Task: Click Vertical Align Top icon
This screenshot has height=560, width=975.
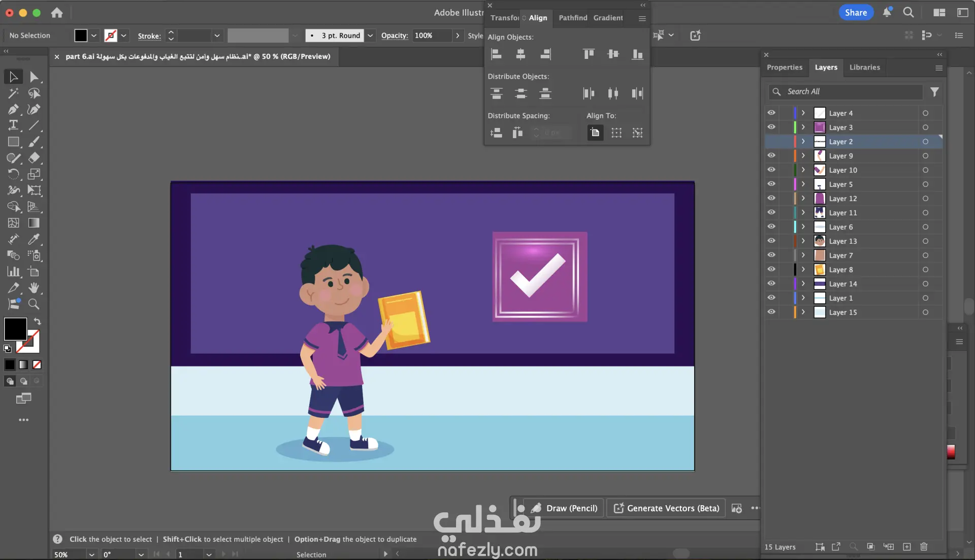Action: pyautogui.click(x=589, y=54)
